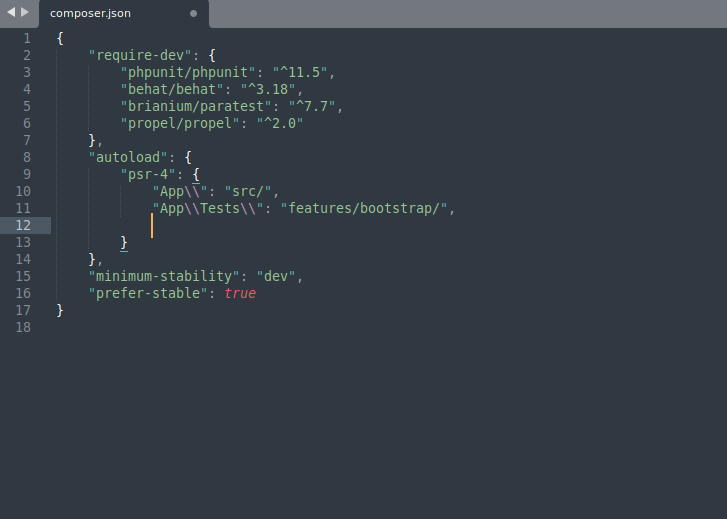Click line number 12 in the gutter
This screenshot has width=727, height=519.
pos(23,225)
